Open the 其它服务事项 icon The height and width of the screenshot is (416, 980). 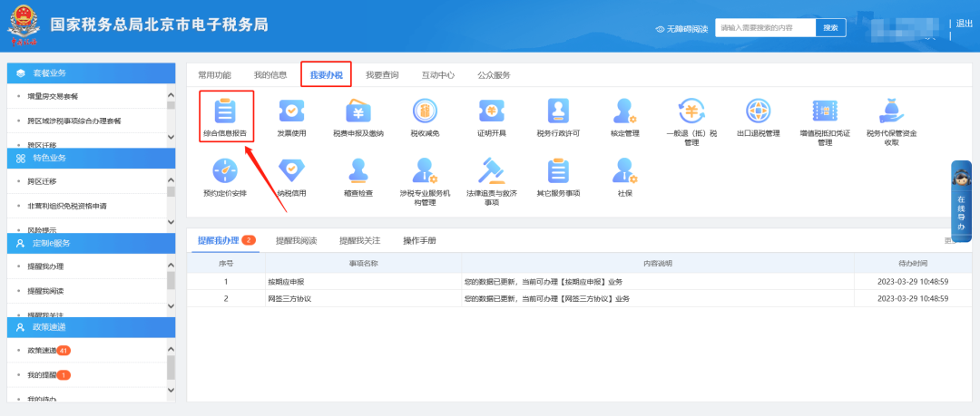[558, 170]
